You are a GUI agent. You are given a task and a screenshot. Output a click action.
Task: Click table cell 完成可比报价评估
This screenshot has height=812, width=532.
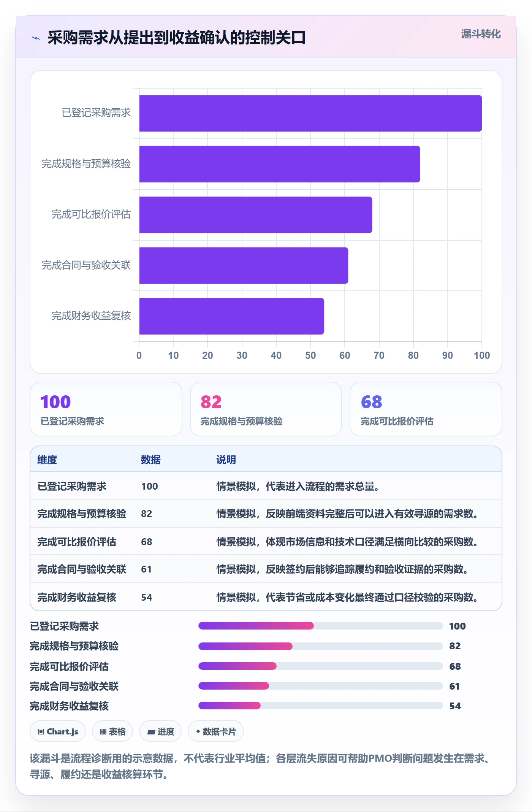point(77,542)
